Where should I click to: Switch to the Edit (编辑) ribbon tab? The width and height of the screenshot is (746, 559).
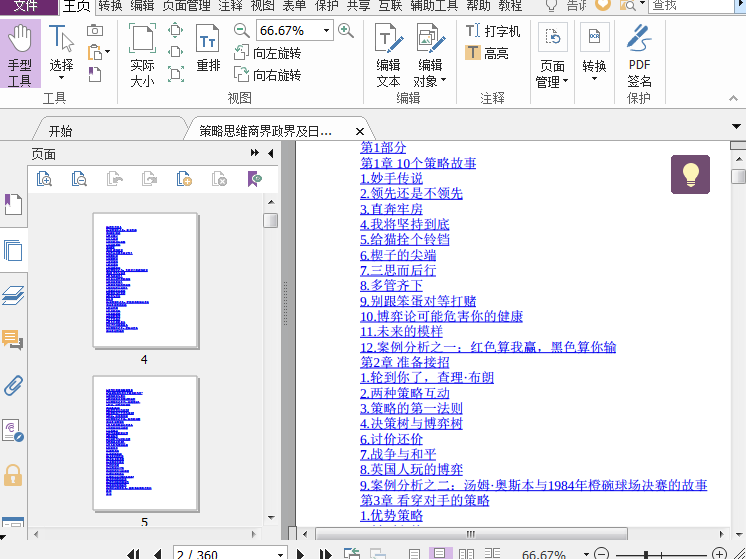pyautogui.click(x=142, y=6)
